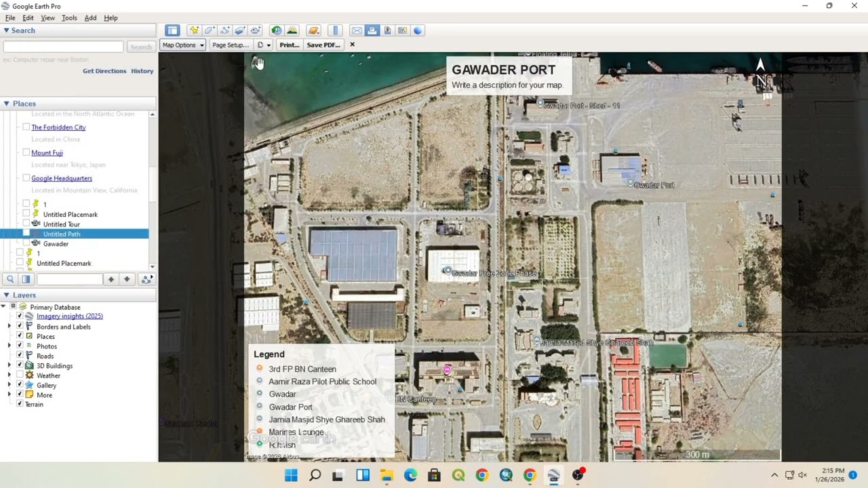The image size is (868, 488).
Task: Click the Email envelope toolbar icon
Action: (357, 30)
